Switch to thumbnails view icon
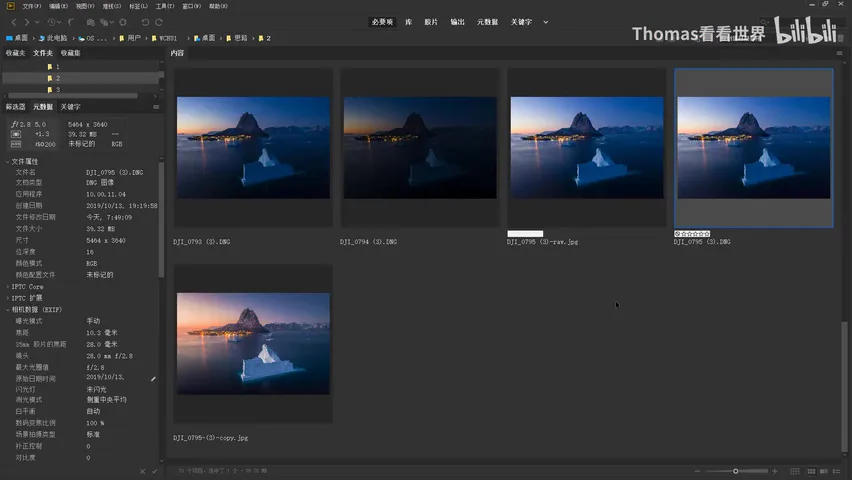The width and height of the screenshot is (852, 480). click(811, 471)
